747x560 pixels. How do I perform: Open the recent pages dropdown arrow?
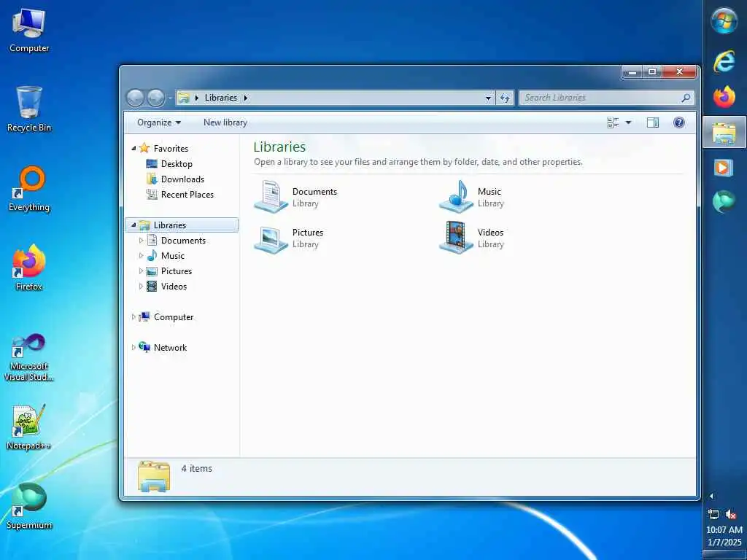(x=170, y=98)
